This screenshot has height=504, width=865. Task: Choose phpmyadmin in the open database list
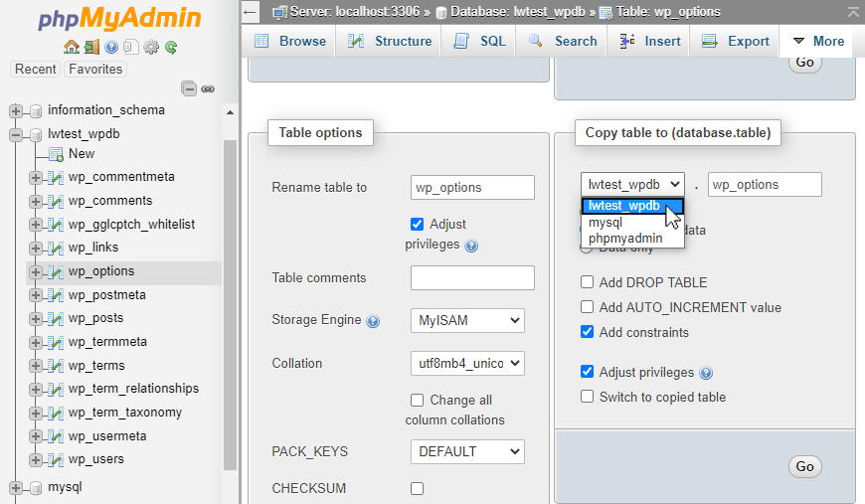[x=632, y=239]
